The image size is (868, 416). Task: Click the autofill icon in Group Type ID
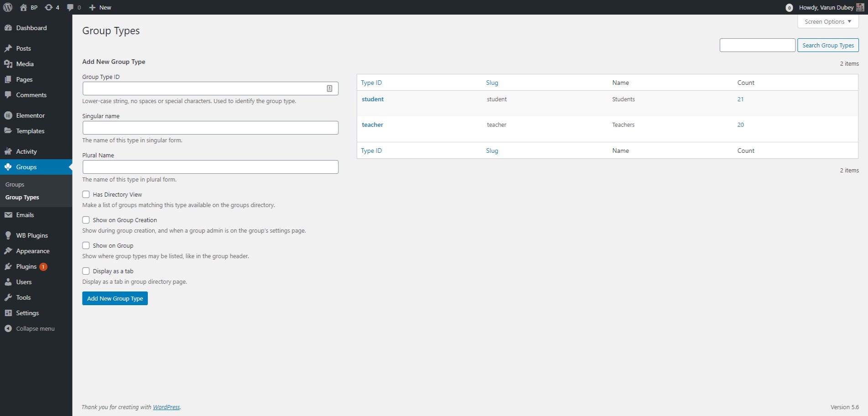tap(329, 88)
